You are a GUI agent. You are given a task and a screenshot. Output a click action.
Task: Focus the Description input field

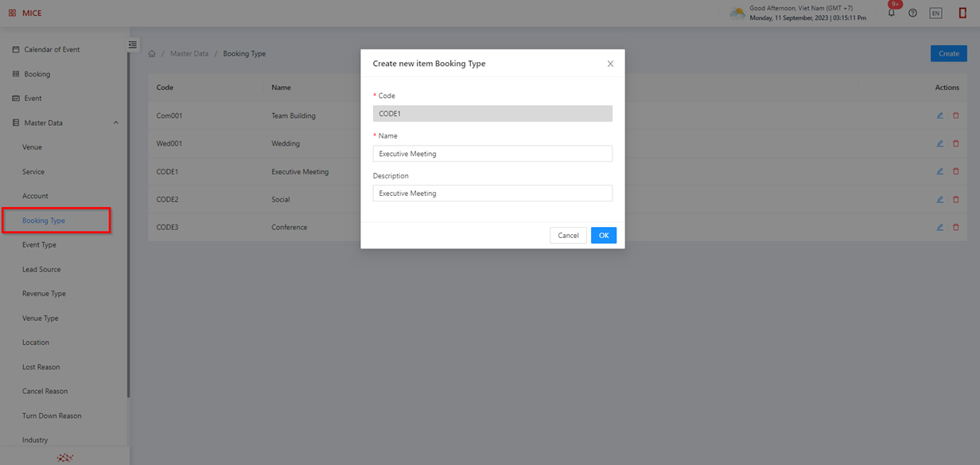click(492, 193)
